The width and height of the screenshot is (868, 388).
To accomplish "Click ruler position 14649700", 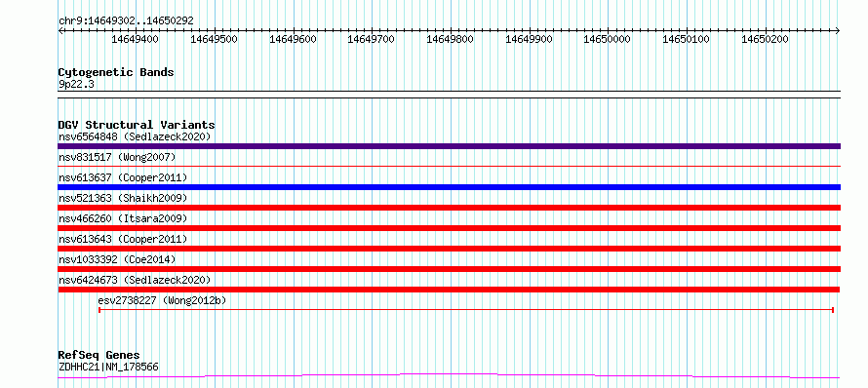I will (371, 39).
